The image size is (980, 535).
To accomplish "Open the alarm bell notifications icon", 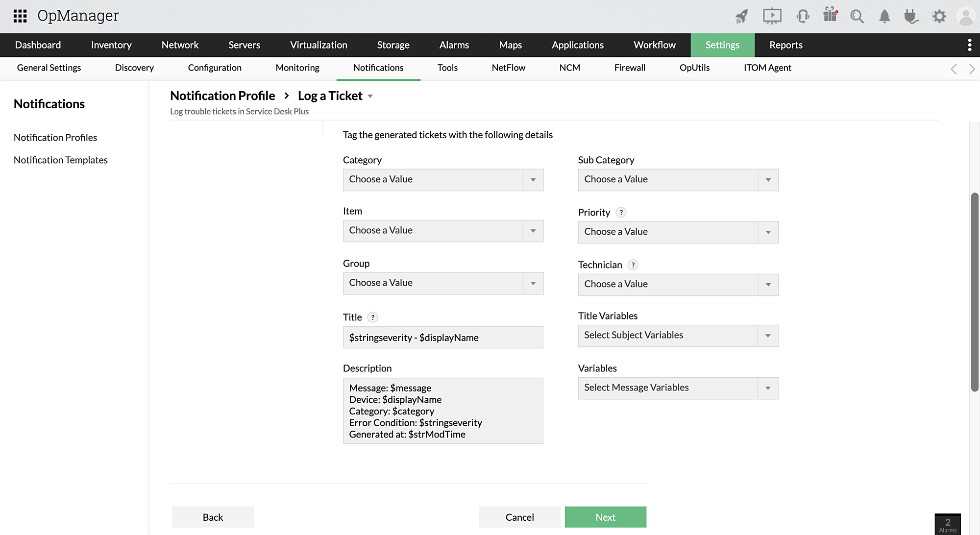I will pyautogui.click(x=884, y=16).
